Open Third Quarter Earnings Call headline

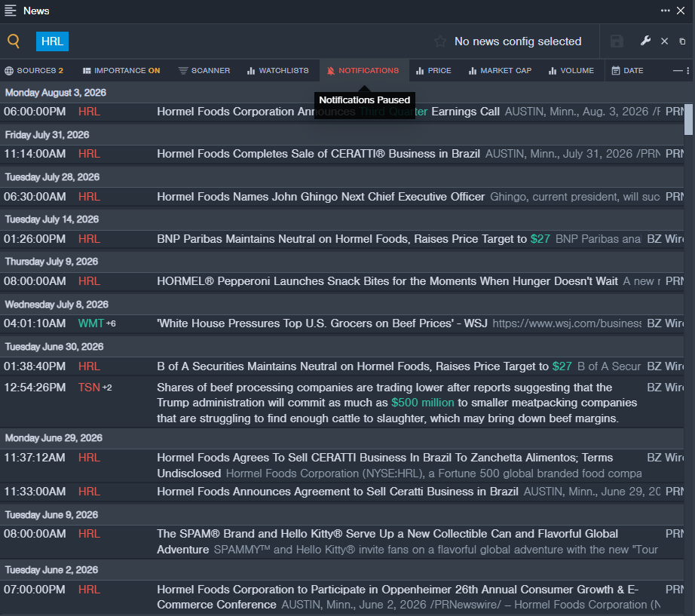point(328,112)
